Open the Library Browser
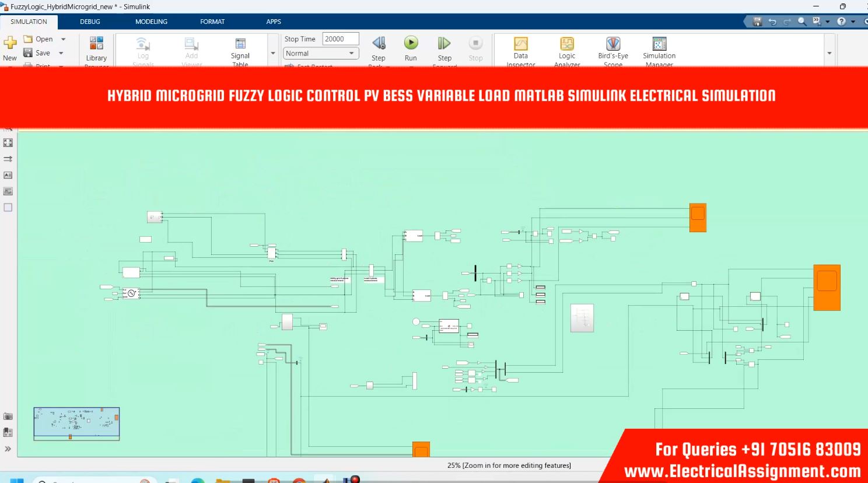This screenshot has width=868, height=483. click(x=96, y=44)
